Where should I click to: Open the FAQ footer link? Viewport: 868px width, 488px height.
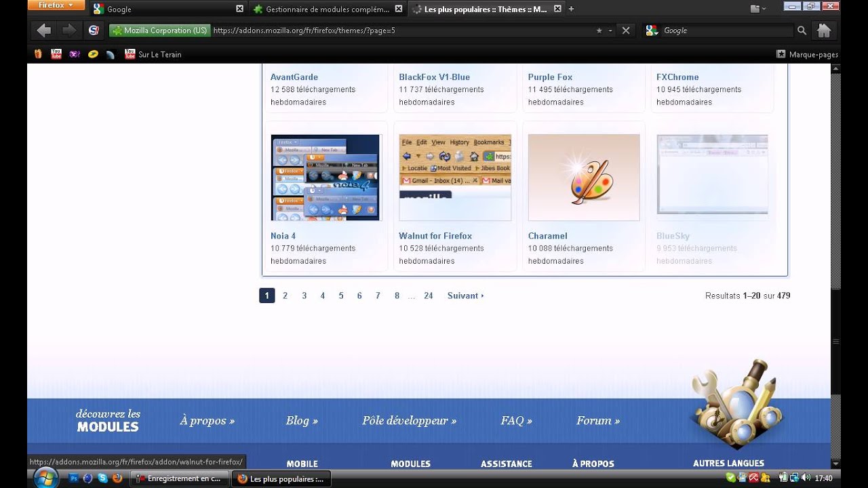coord(517,421)
